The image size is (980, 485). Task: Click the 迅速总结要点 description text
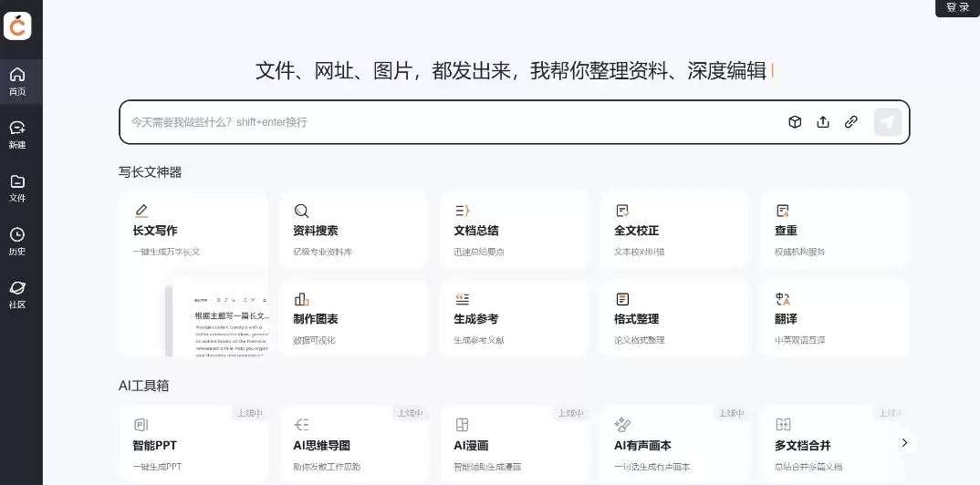pyautogui.click(x=479, y=252)
